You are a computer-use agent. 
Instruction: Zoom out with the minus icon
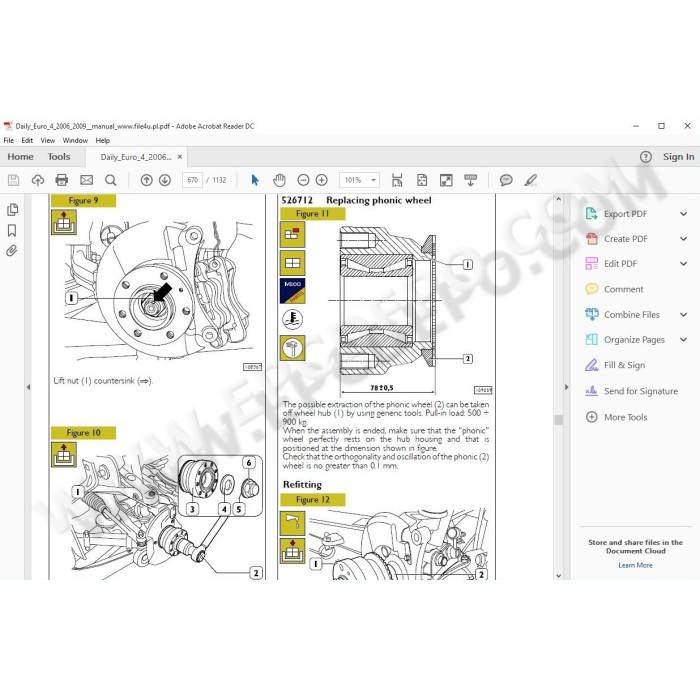(303, 180)
